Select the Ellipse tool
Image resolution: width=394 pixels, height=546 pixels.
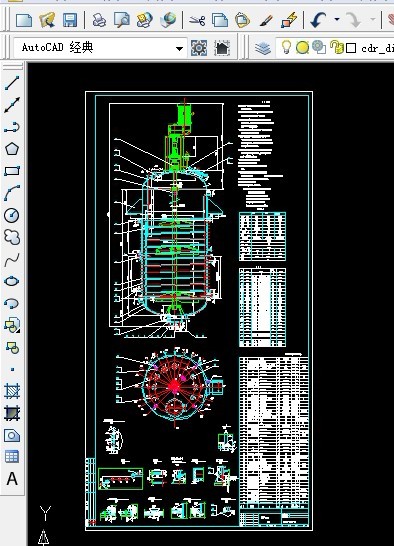(x=12, y=281)
